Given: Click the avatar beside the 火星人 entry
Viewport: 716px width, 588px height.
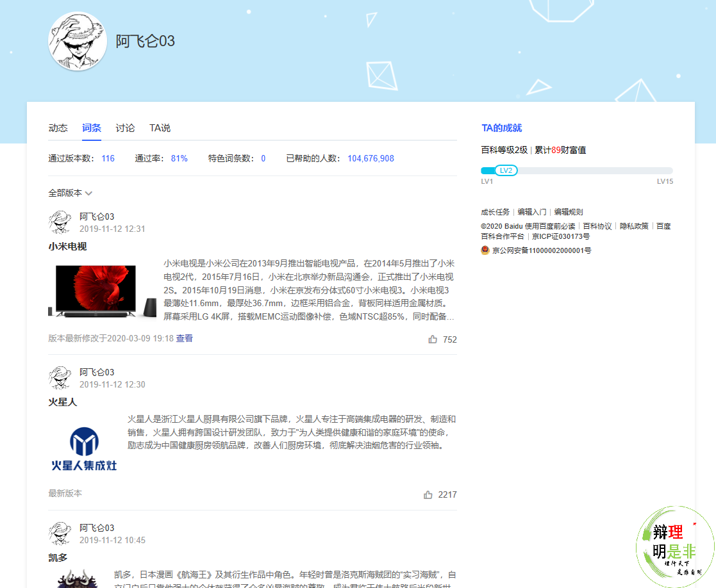Looking at the screenshot, I should tap(60, 378).
